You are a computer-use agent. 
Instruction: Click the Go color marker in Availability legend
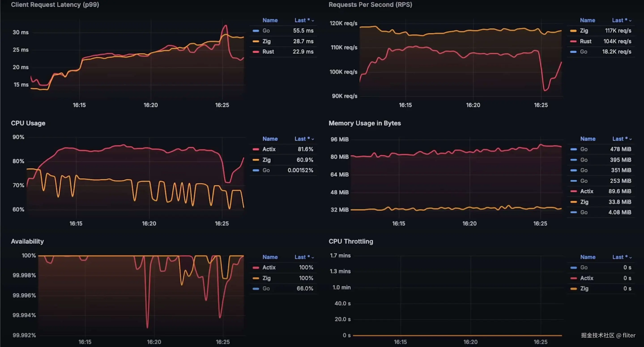[256, 289]
